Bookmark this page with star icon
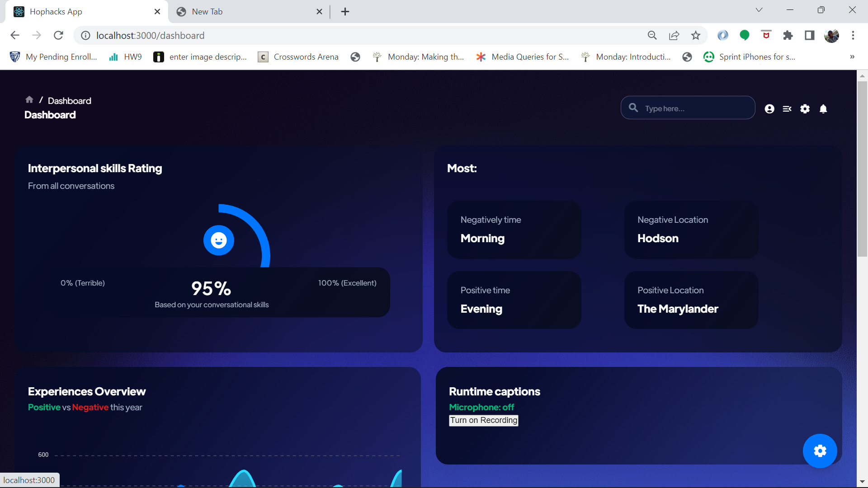The image size is (868, 488). 696,35
